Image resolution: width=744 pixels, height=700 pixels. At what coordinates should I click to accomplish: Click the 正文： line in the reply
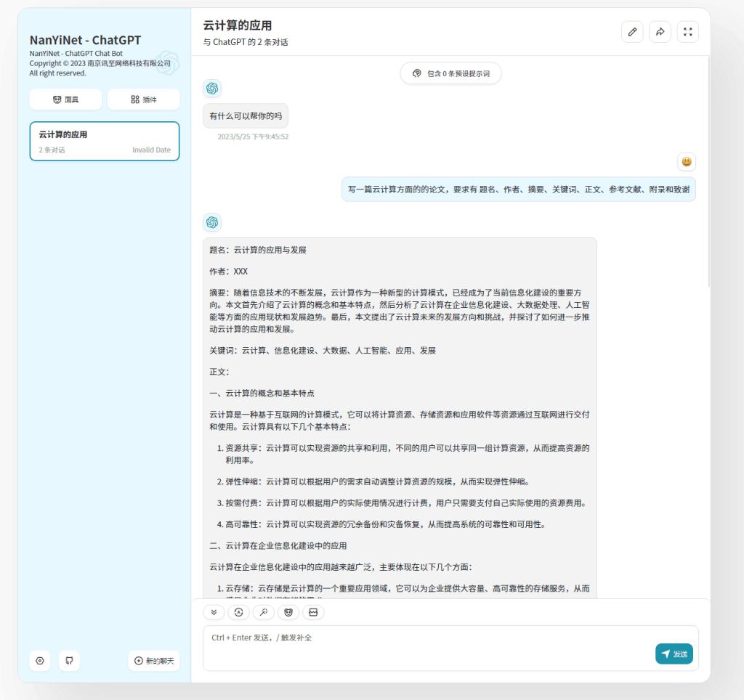pos(219,372)
